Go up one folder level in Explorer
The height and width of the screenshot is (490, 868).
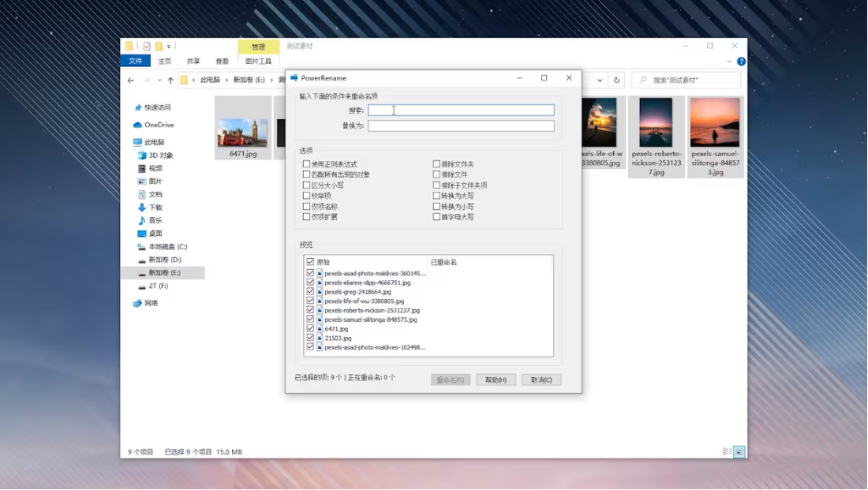[x=170, y=80]
